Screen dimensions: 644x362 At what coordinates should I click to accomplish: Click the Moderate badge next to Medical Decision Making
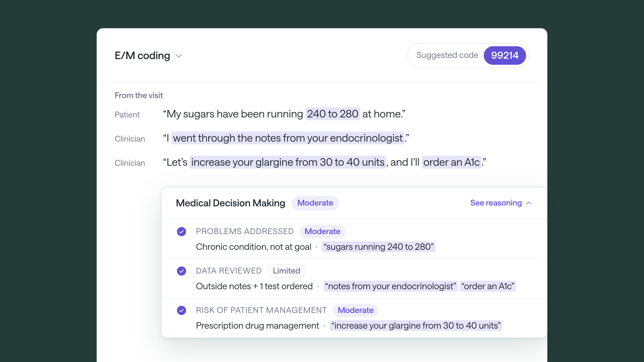[x=315, y=203]
